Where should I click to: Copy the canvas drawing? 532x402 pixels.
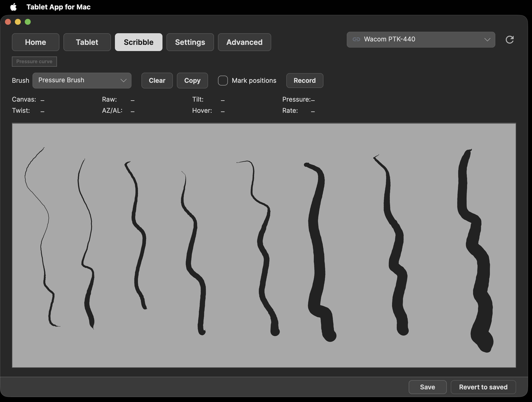point(192,80)
